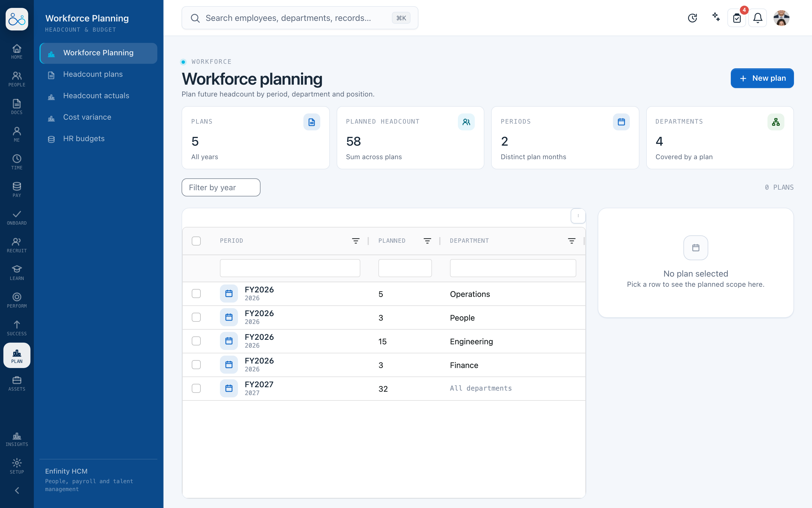Open the Time module clock icon
This screenshot has width=812, height=508.
[17, 162]
